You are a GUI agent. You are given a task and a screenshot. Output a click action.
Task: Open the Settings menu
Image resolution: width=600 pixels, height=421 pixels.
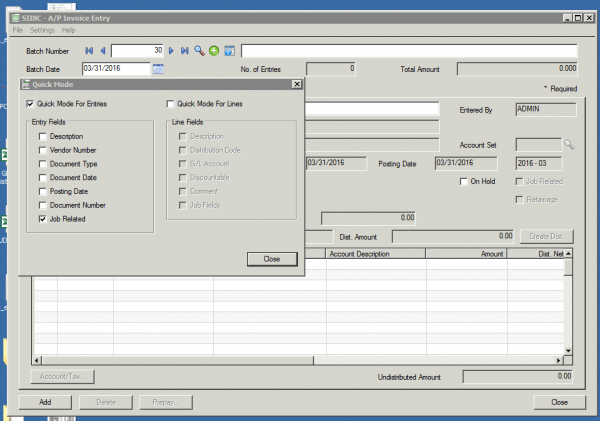(x=42, y=30)
